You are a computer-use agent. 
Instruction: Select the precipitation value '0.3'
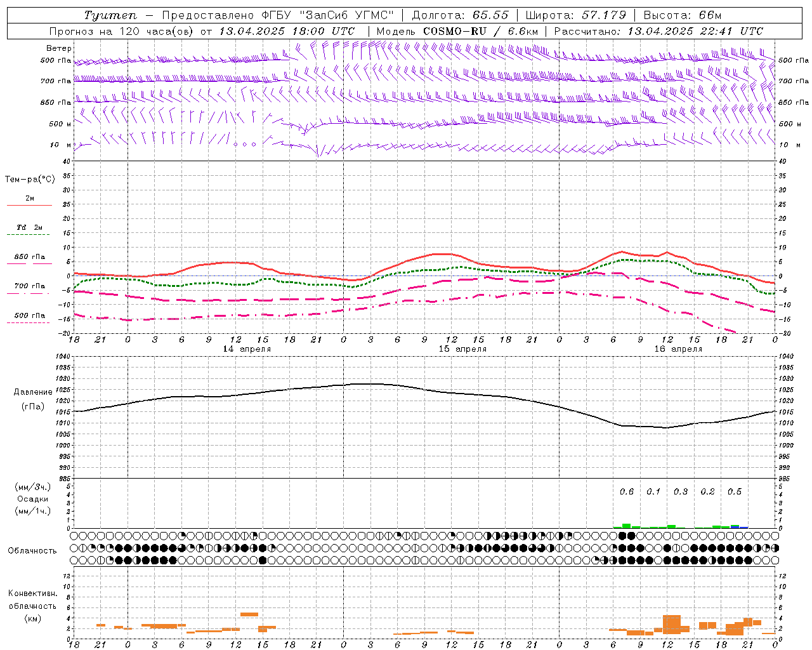[x=681, y=492]
